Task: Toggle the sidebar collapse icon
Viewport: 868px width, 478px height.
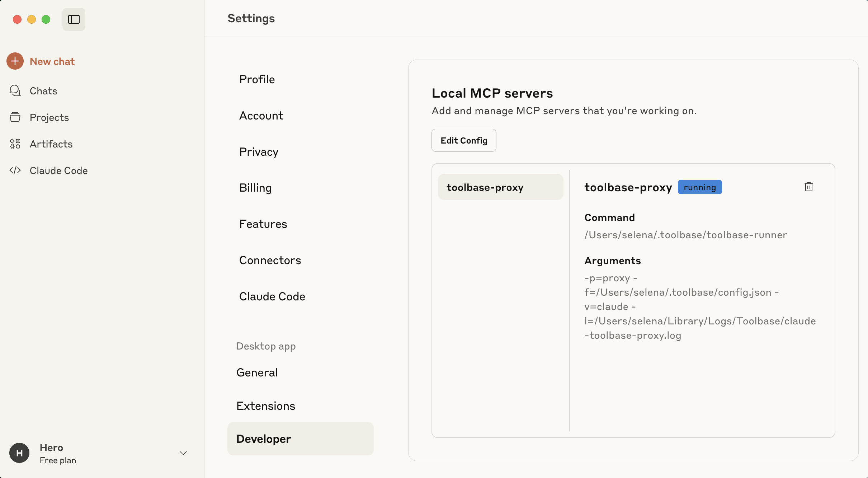Action: pos(74,19)
